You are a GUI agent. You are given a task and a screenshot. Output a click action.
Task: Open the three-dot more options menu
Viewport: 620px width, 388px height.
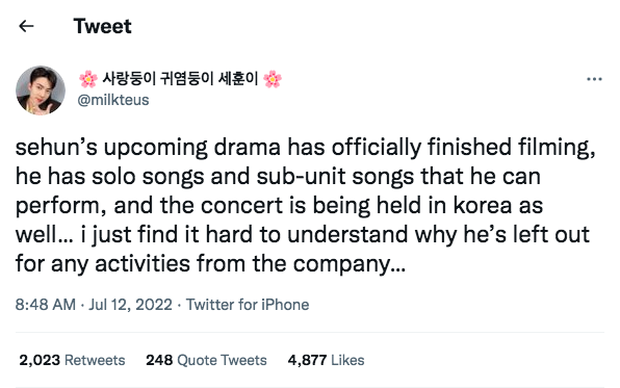pos(594,79)
